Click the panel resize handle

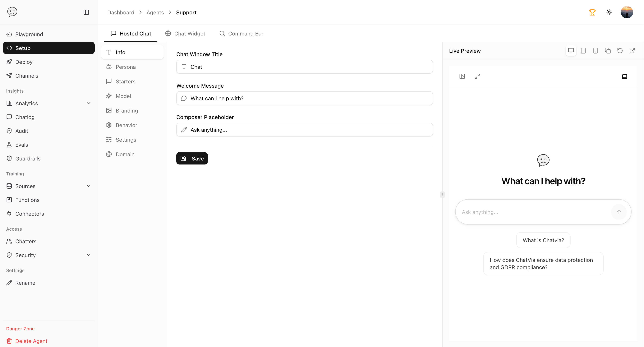click(442, 195)
